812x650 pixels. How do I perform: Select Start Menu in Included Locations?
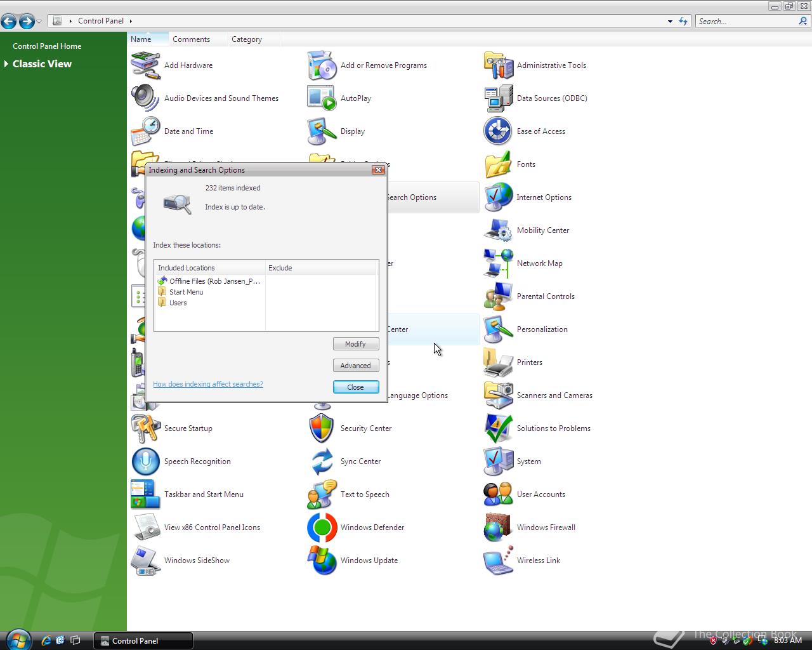181,292
